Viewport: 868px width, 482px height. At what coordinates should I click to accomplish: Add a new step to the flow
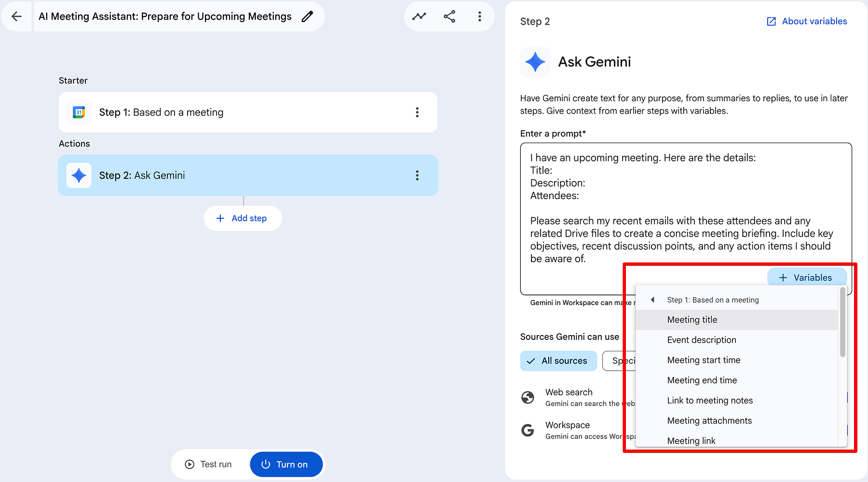pos(243,218)
